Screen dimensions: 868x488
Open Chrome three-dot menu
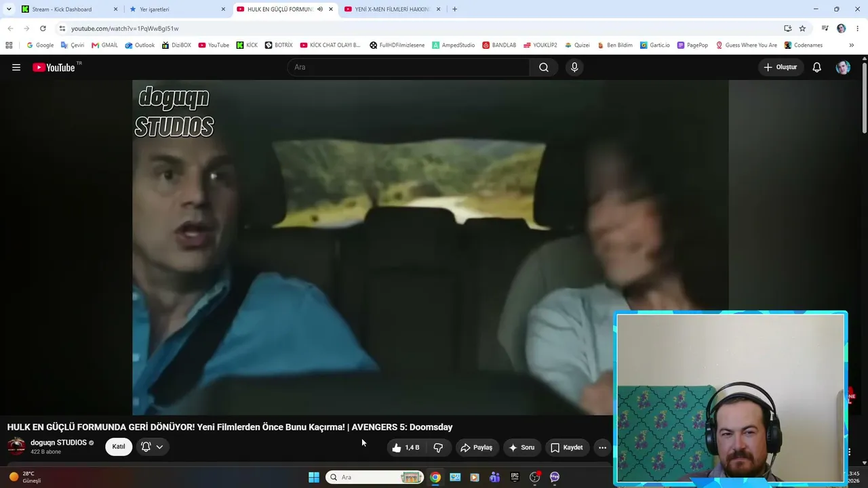coord(858,28)
